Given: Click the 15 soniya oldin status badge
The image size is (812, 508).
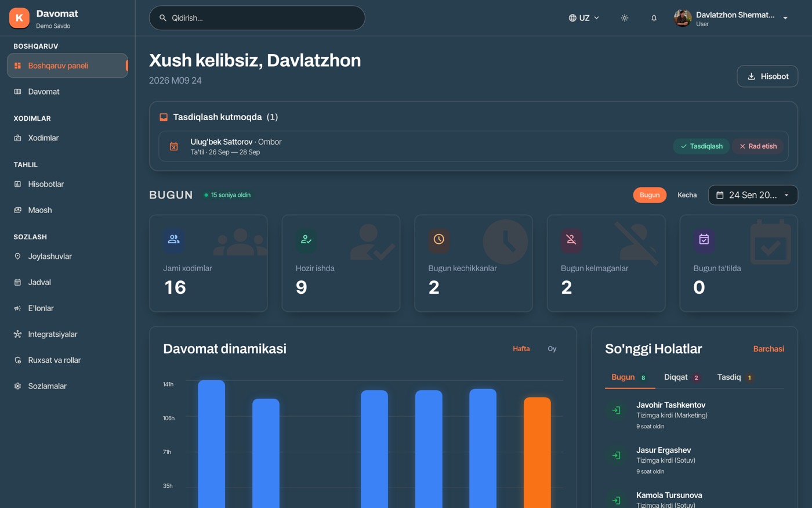Looking at the screenshot, I should [x=227, y=195].
